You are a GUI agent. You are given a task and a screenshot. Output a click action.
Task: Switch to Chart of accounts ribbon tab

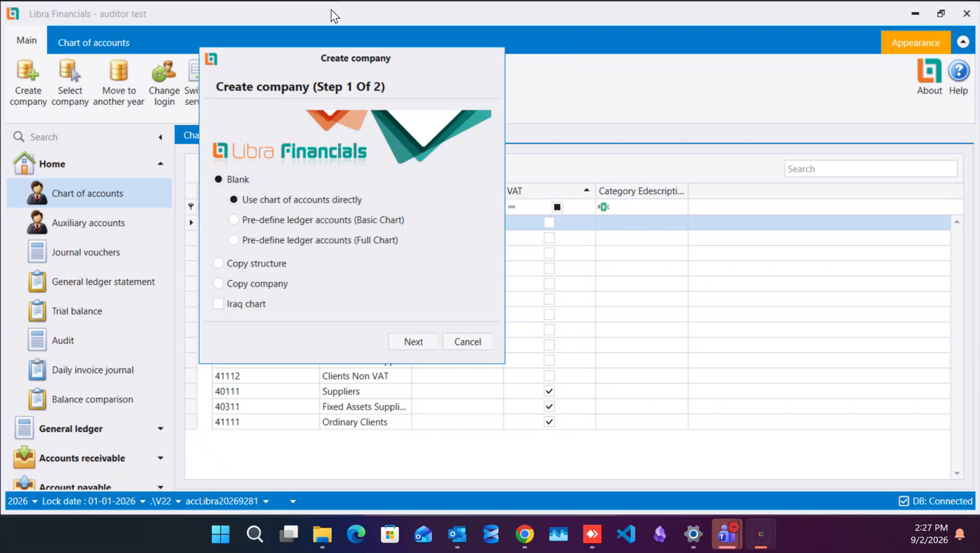tap(93, 42)
